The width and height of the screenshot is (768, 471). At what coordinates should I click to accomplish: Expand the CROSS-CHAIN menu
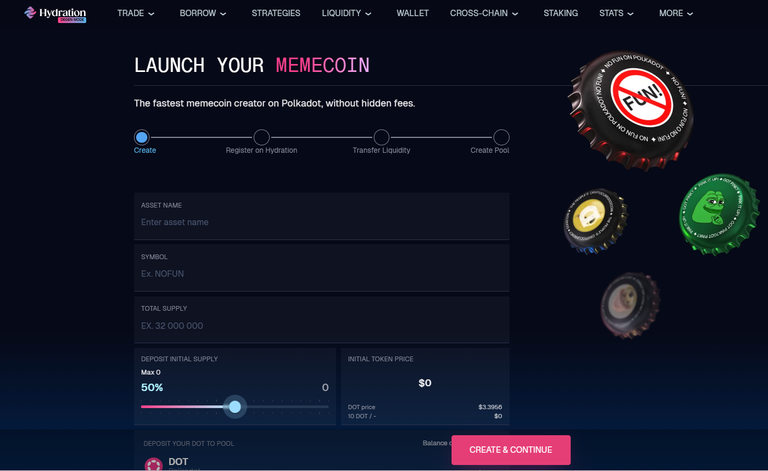tap(484, 13)
